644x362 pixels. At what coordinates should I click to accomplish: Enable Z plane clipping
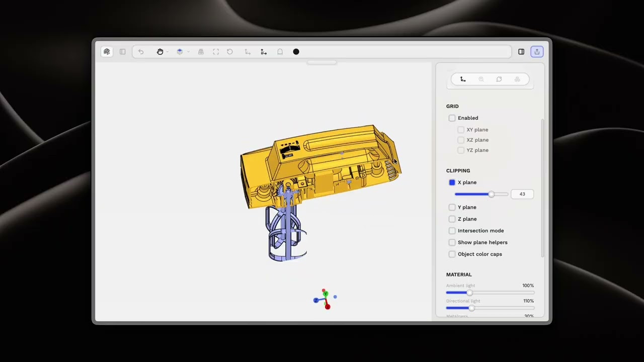[x=452, y=219]
